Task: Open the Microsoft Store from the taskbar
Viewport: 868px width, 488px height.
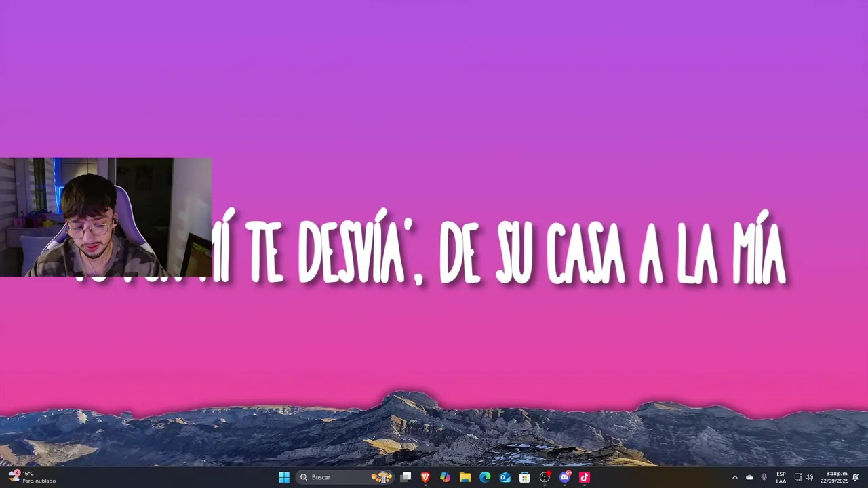Action: click(x=524, y=477)
